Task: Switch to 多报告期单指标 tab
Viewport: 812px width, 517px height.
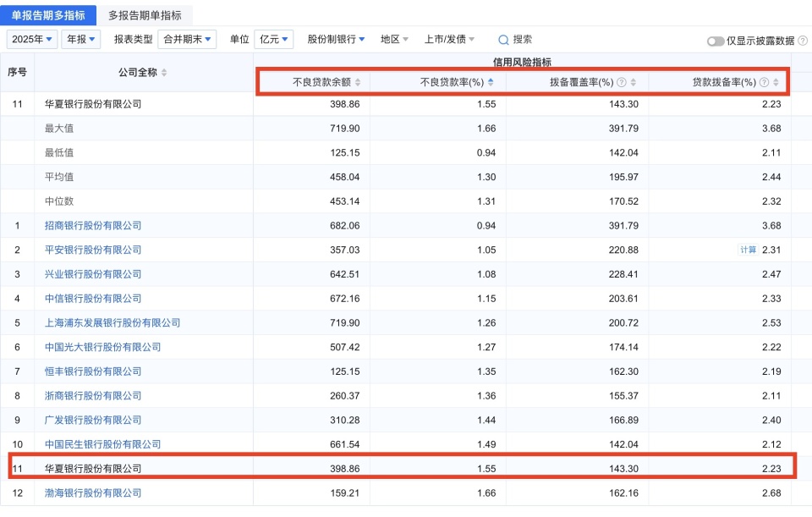Action: click(x=145, y=15)
